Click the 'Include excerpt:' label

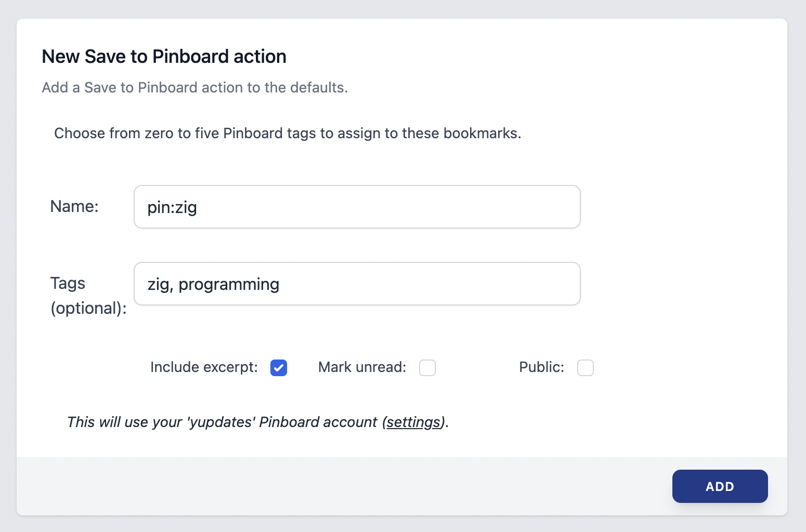point(204,367)
